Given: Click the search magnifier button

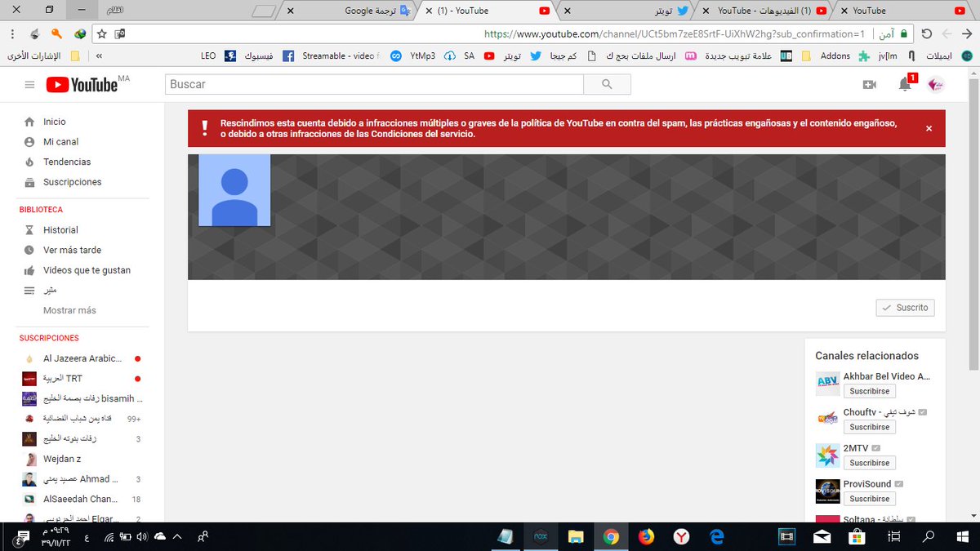Looking at the screenshot, I should click(x=607, y=84).
